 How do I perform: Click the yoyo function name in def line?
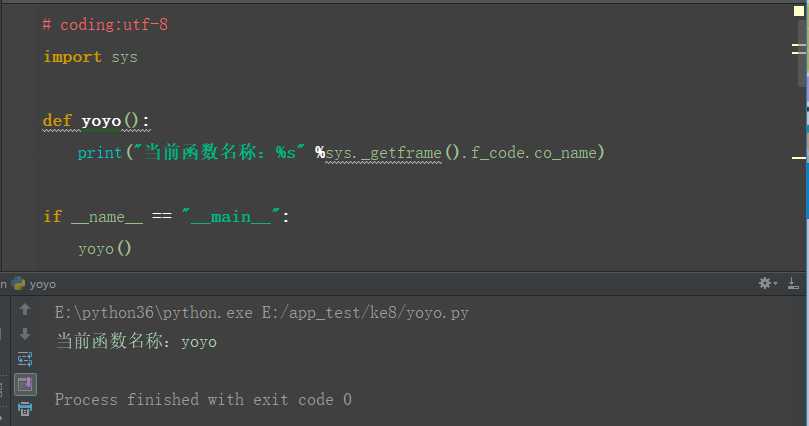pyautogui.click(x=101, y=121)
